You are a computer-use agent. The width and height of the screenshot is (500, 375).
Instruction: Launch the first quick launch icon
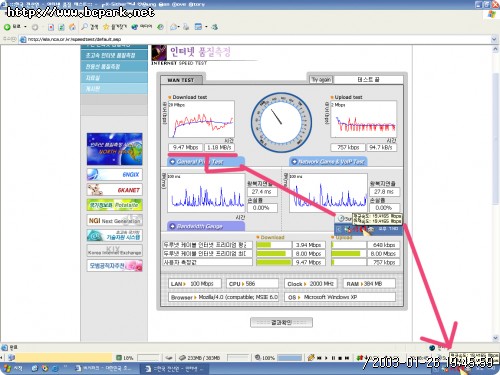point(35,369)
